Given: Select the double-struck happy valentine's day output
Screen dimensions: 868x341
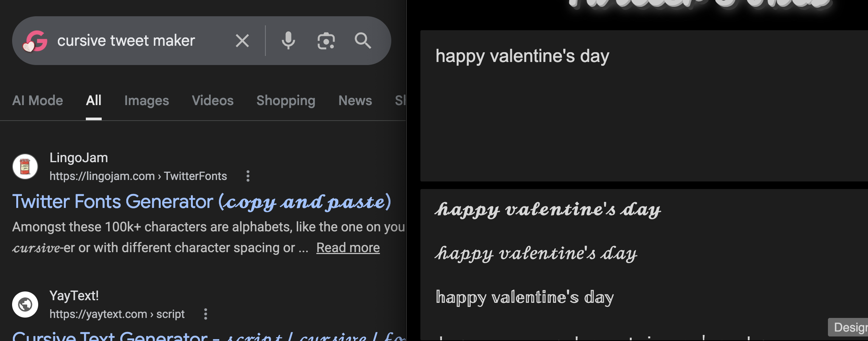Looking at the screenshot, I should [x=525, y=298].
